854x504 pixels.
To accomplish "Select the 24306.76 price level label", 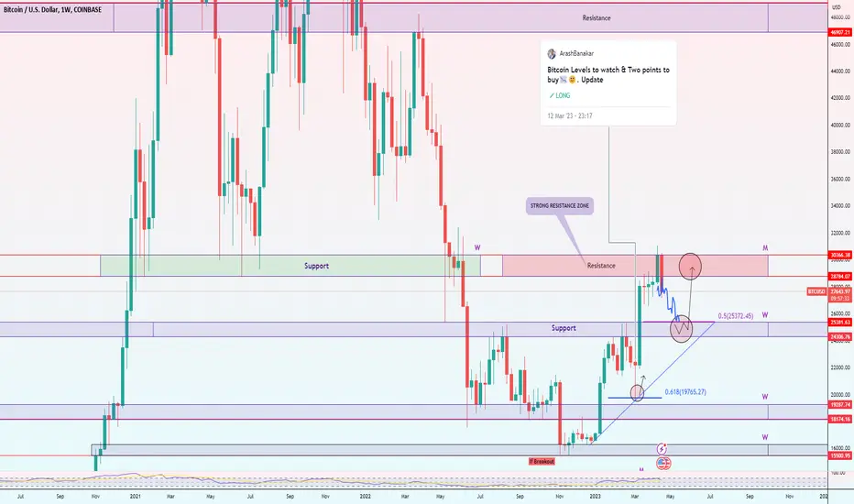I will tap(840, 337).
